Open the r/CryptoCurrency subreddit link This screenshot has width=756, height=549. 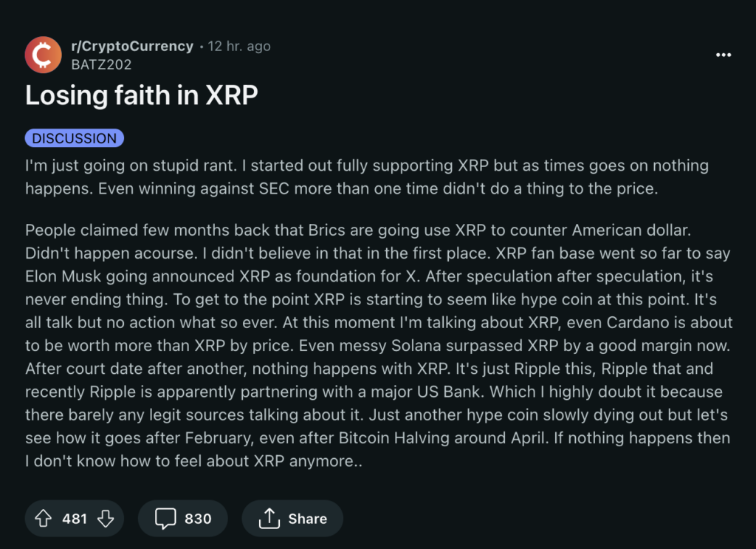coord(132,47)
